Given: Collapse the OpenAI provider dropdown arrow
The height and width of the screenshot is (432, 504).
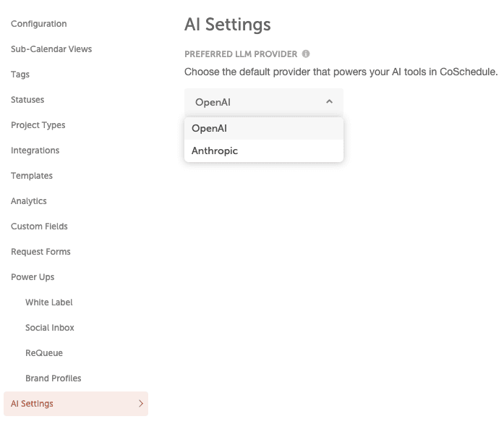Looking at the screenshot, I should (x=329, y=101).
